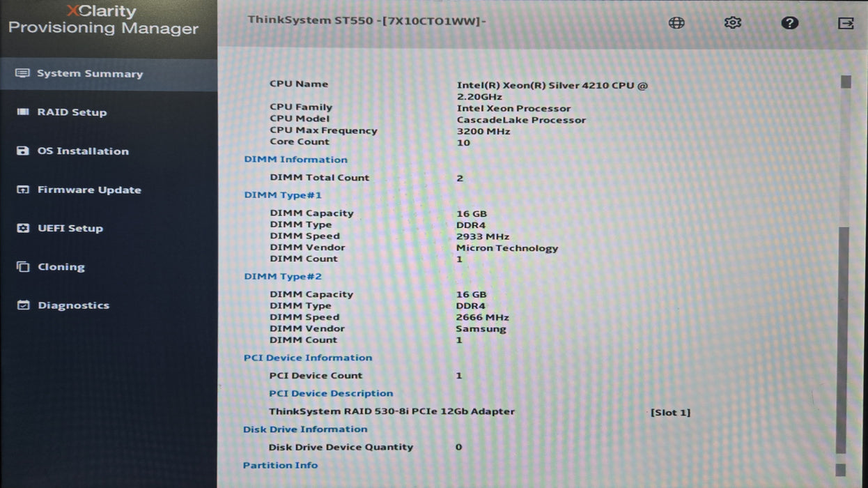Viewport: 868px width, 488px height.
Task: Click the Firmware Update icon
Action: coord(23,190)
